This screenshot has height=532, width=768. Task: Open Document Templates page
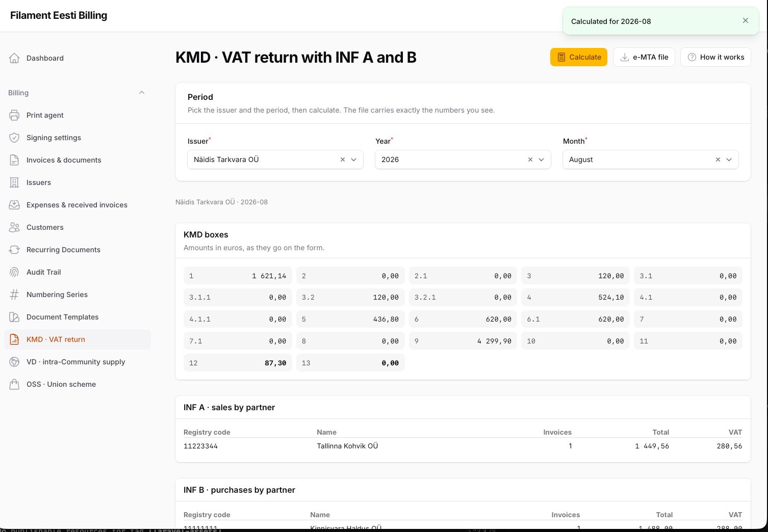coord(78,317)
